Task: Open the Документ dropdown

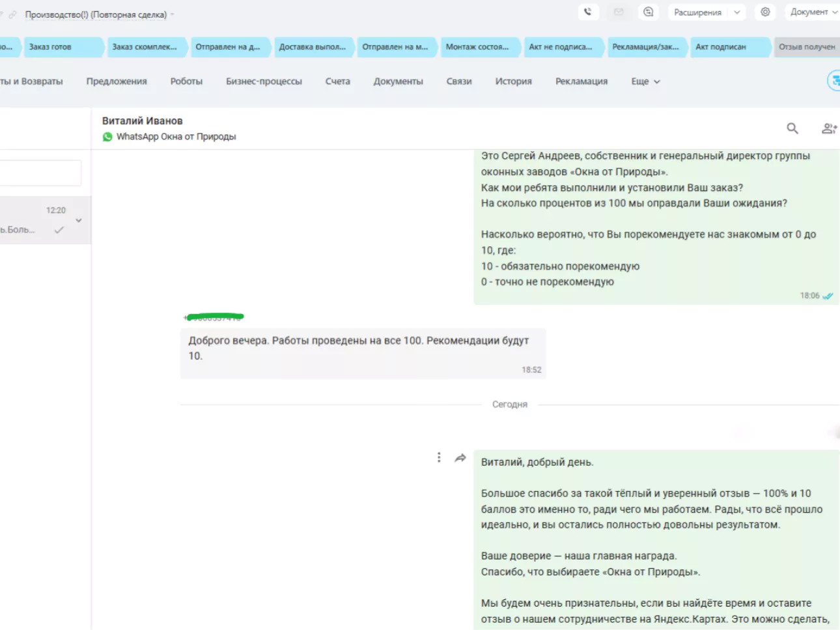Action: pos(813,12)
